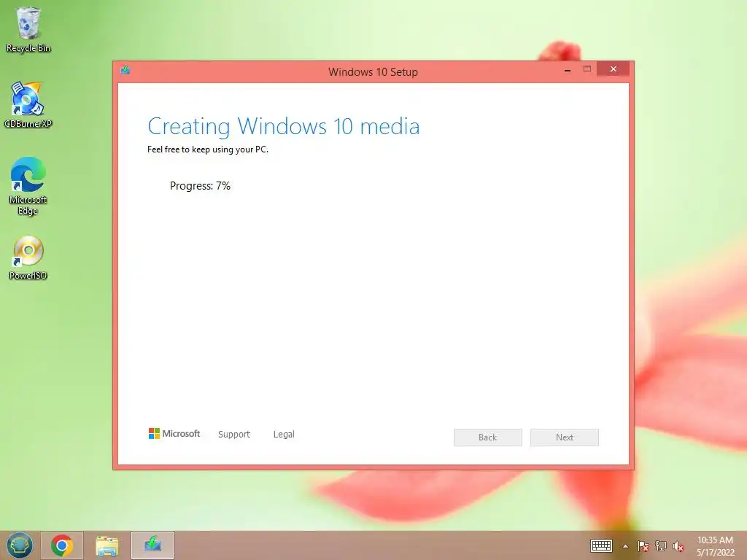Viewport: 747px width, 560px height.
Task: Open the Recycle Bin desktop icon
Action: pyautogui.click(x=28, y=30)
